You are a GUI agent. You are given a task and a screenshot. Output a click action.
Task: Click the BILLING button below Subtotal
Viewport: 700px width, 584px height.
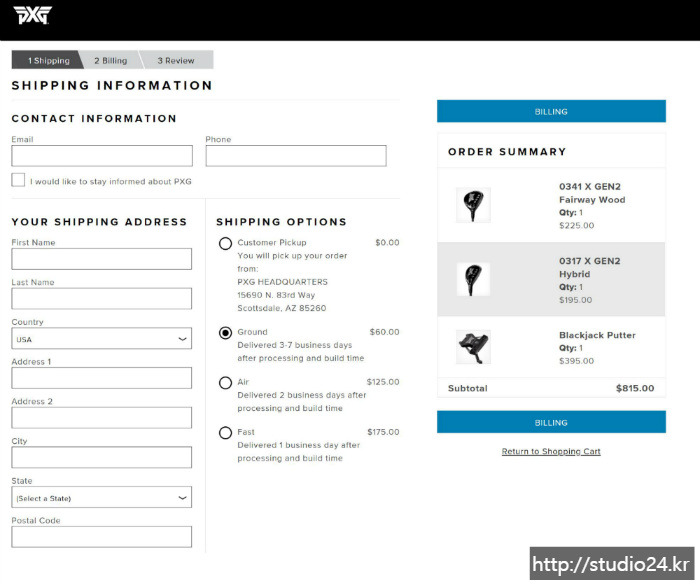(x=551, y=422)
